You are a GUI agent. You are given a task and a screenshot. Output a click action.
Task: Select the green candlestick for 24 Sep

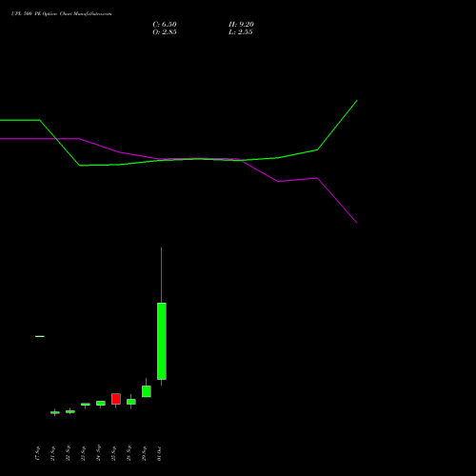click(x=101, y=403)
